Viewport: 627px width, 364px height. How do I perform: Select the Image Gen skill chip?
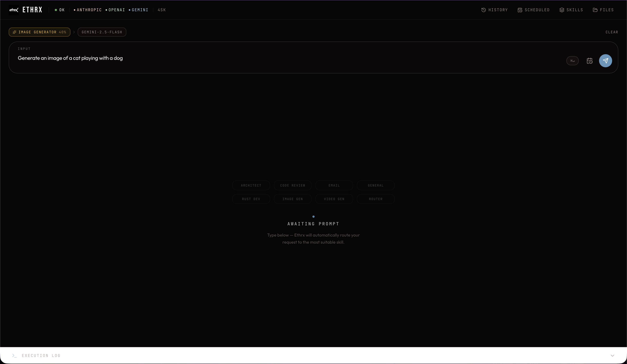point(293,199)
